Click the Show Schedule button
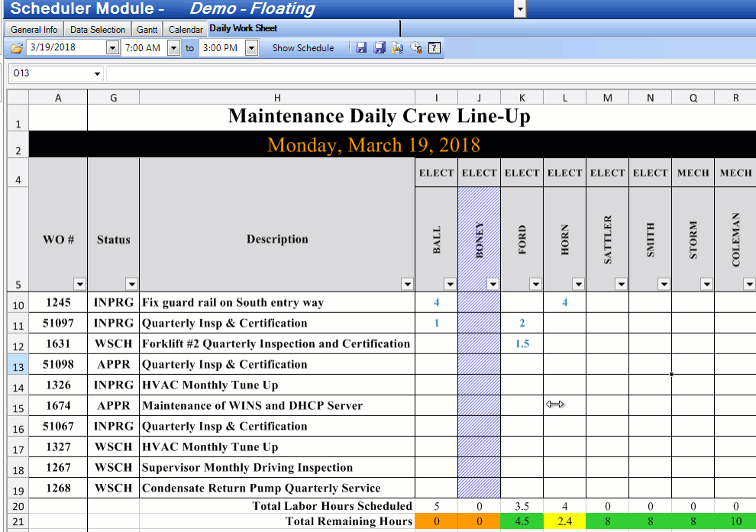Image resolution: width=756 pixels, height=532 pixels. click(x=303, y=48)
